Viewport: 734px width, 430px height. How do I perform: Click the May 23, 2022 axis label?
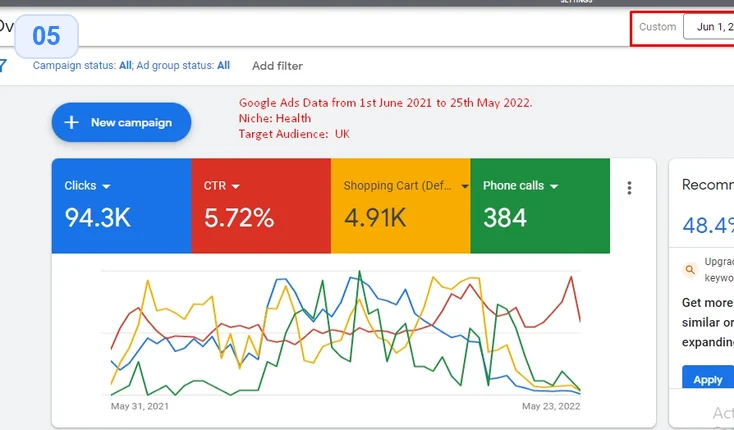tap(551, 406)
